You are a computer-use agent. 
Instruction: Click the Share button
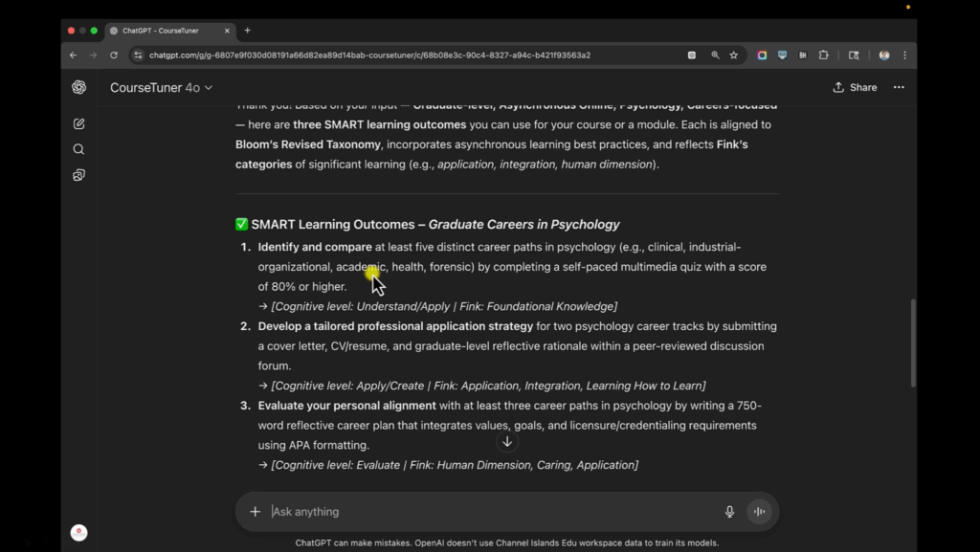click(855, 87)
